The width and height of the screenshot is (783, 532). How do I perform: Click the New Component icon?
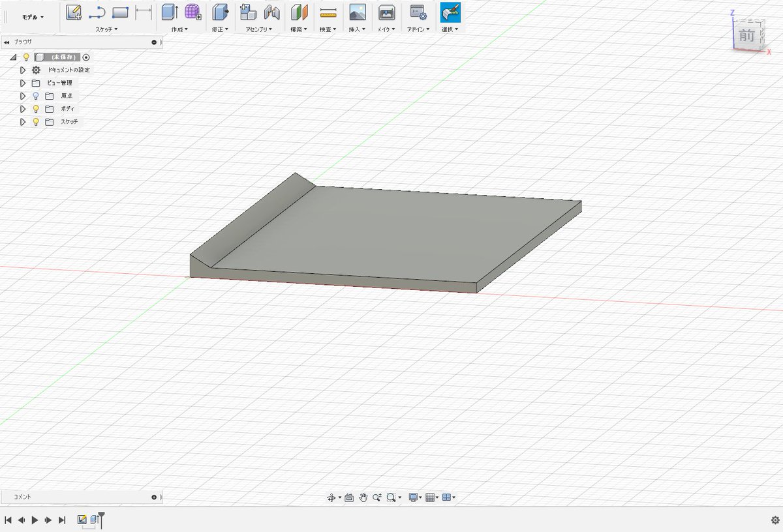(x=248, y=12)
